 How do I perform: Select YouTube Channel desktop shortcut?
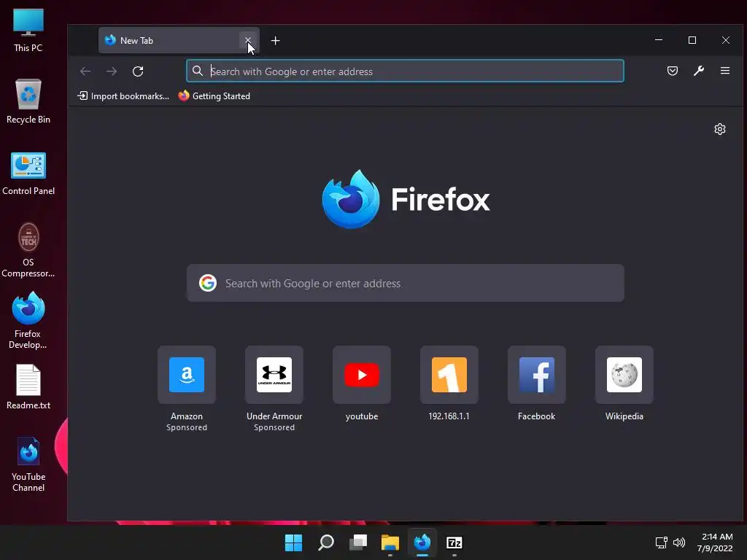(28, 464)
